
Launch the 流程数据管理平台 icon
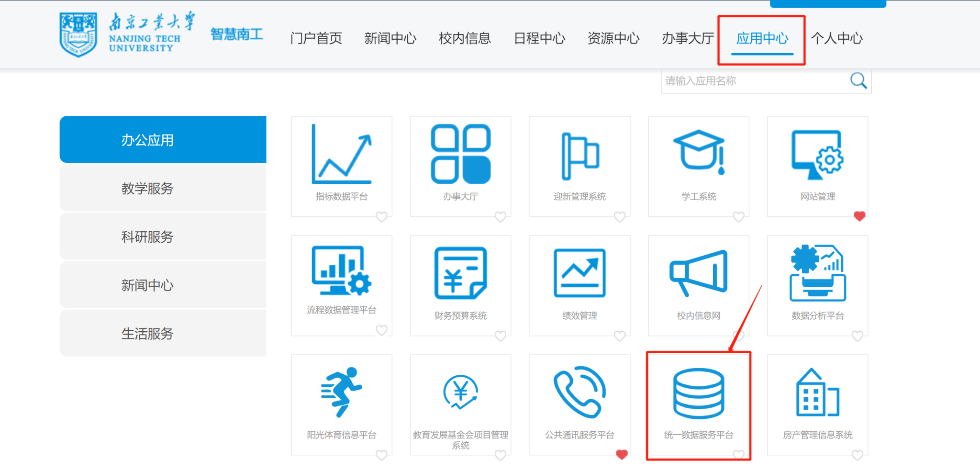click(342, 270)
